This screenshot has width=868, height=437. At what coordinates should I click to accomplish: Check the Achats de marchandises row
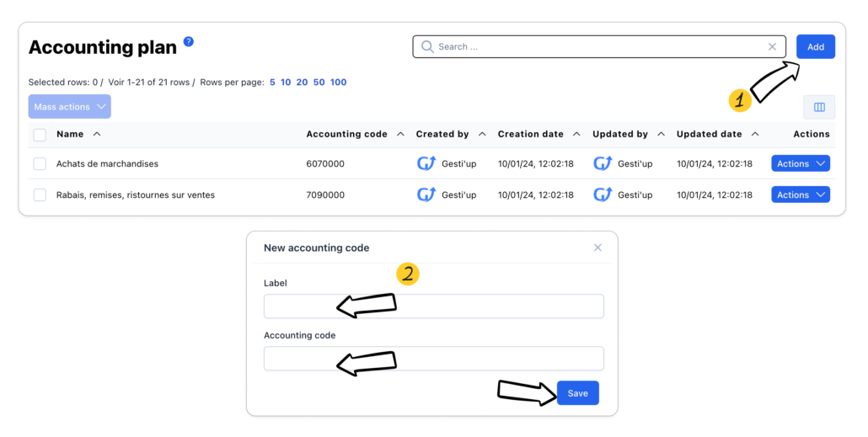pyautogui.click(x=40, y=164)
